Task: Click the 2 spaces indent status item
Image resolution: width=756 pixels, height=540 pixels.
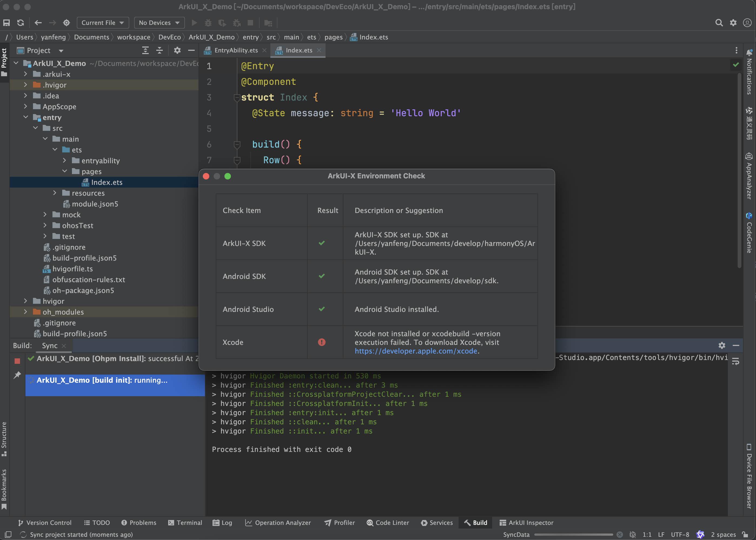Action: click(723, 535)
